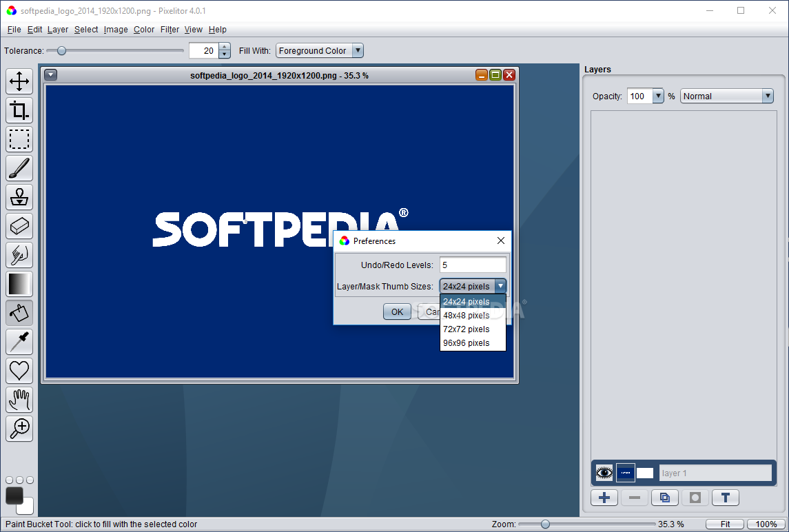Select the Paint Bucket tool

click(19, 313)
